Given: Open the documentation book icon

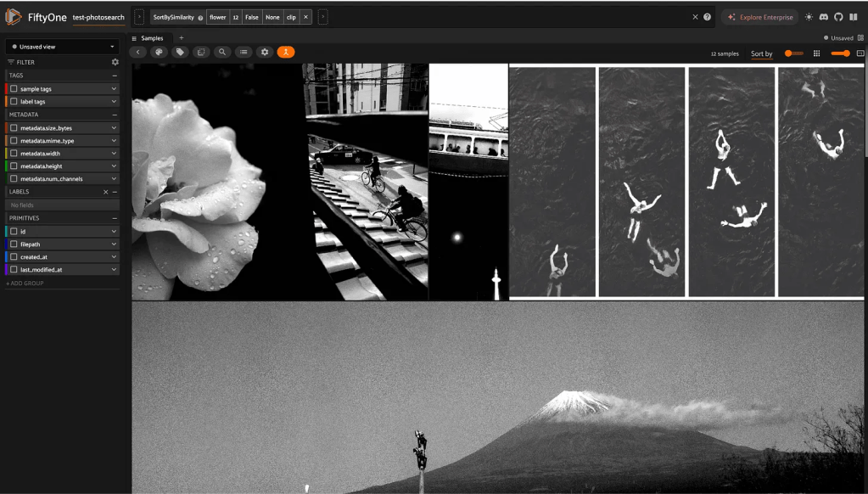Looking at the screenshot, I should [853, 17].
